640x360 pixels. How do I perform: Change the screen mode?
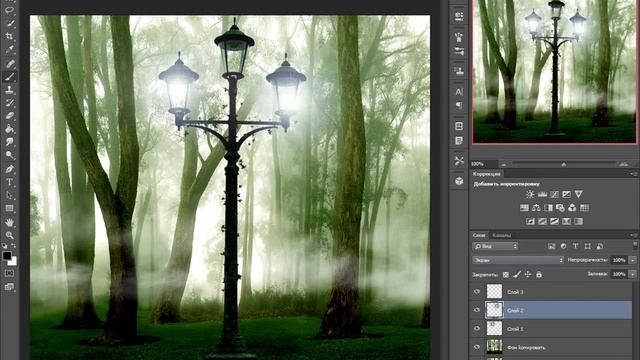point(9,287)
